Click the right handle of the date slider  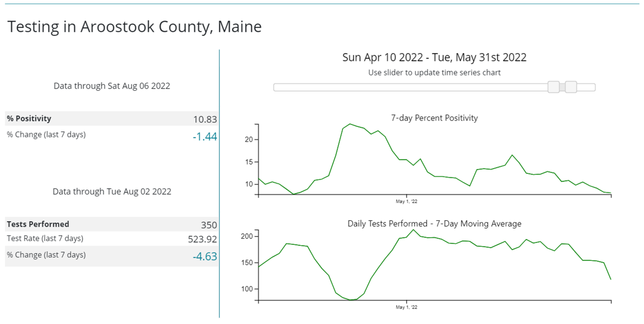point(571,87)
